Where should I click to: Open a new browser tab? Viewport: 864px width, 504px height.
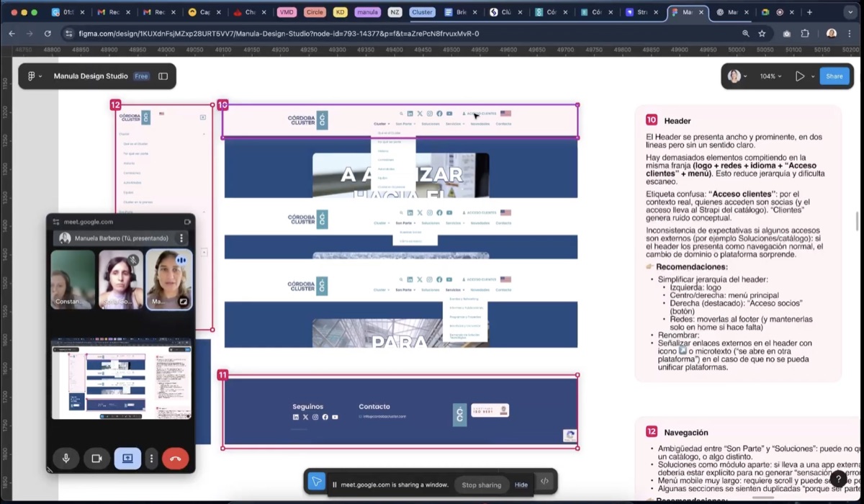click(809, 12)
